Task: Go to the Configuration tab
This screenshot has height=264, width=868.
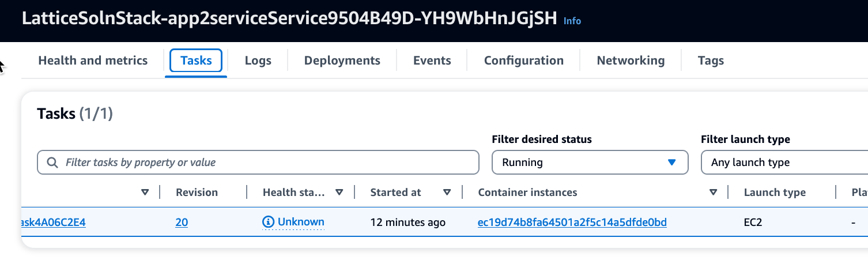Action: (524, 61)
